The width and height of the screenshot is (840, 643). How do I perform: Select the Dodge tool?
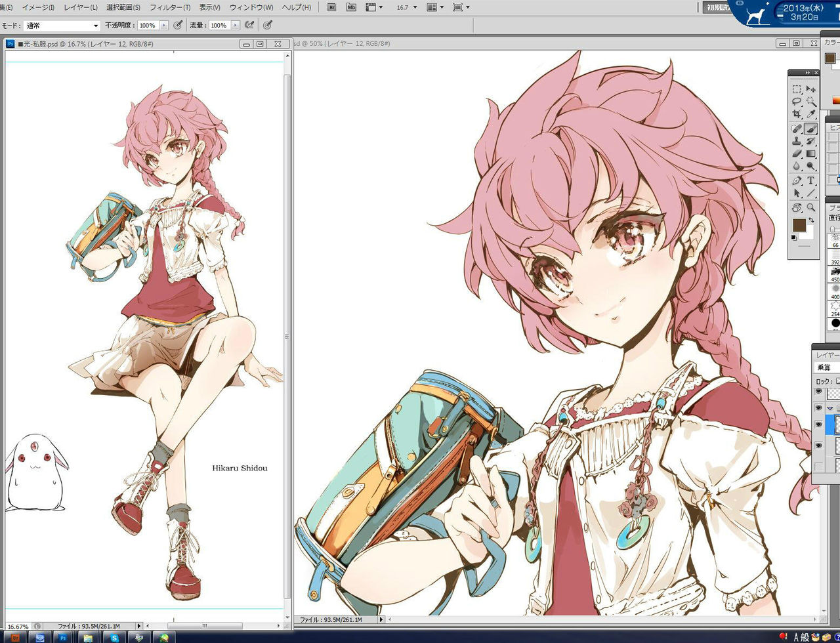point(811,167)
